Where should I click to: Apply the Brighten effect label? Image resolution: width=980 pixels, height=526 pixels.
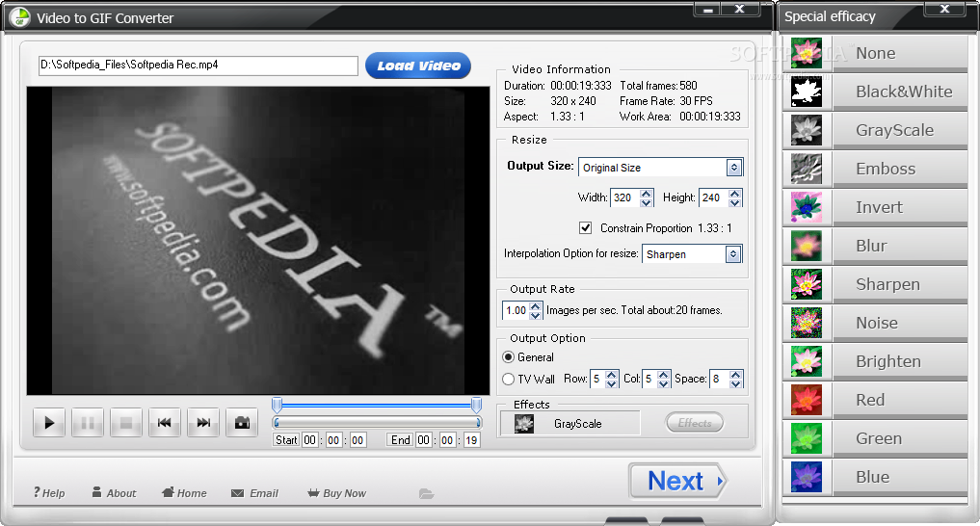coord(888,361)
